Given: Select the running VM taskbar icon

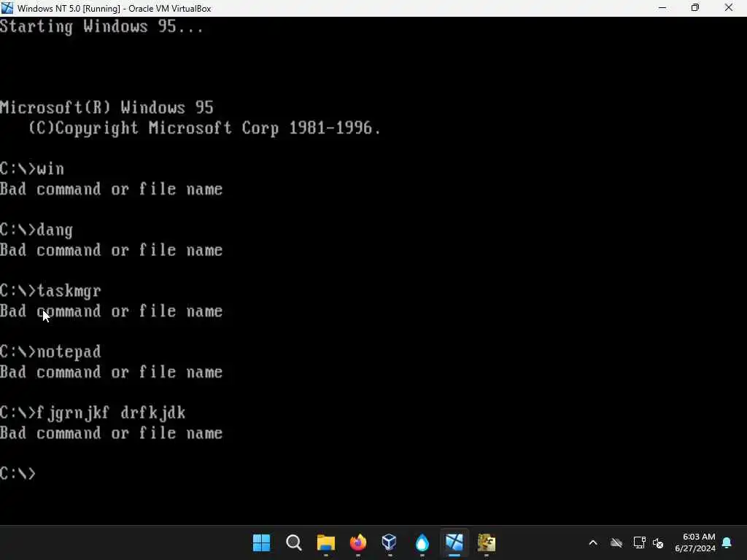Looking at the screenshot, I should [x=454, y=542].
